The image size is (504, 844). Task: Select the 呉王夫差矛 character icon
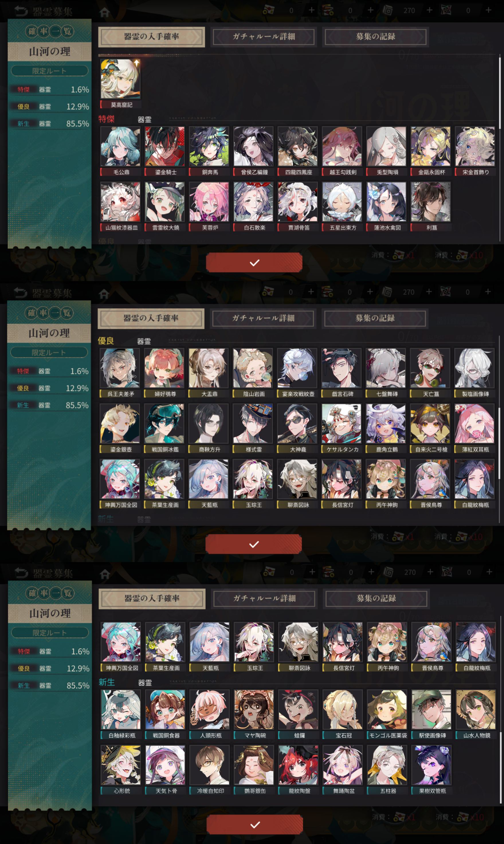click(x=119, y=368)
